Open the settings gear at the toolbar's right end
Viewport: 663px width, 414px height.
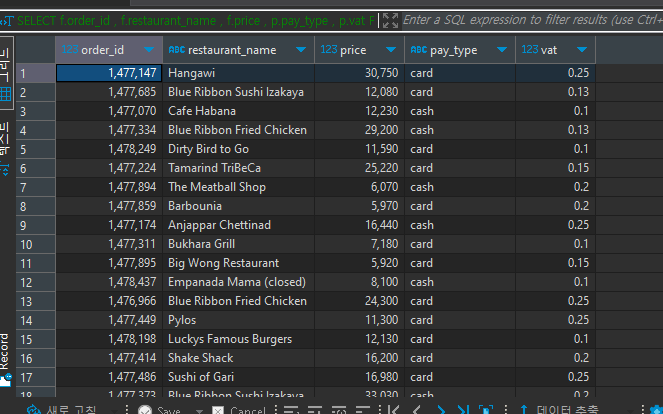(656, 411)
